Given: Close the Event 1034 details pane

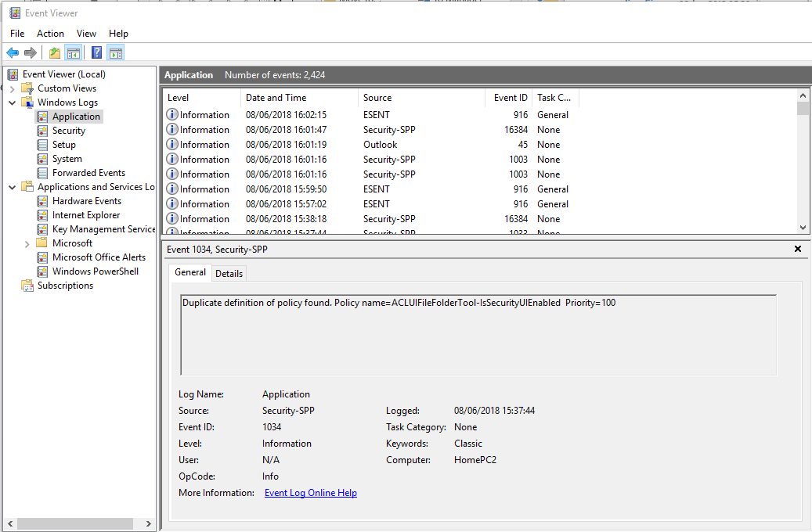Looking at the screenshot, I should [x=797, y=249].
